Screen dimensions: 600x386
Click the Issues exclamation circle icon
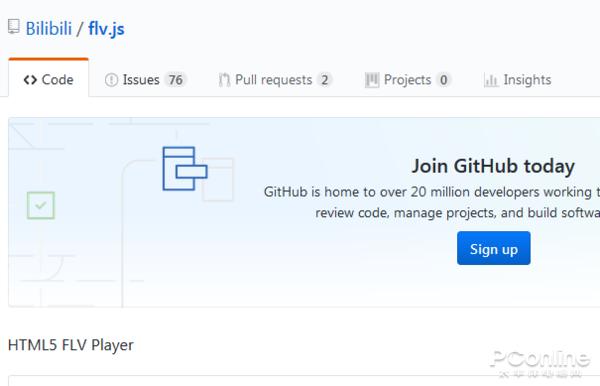click(111, 80)
